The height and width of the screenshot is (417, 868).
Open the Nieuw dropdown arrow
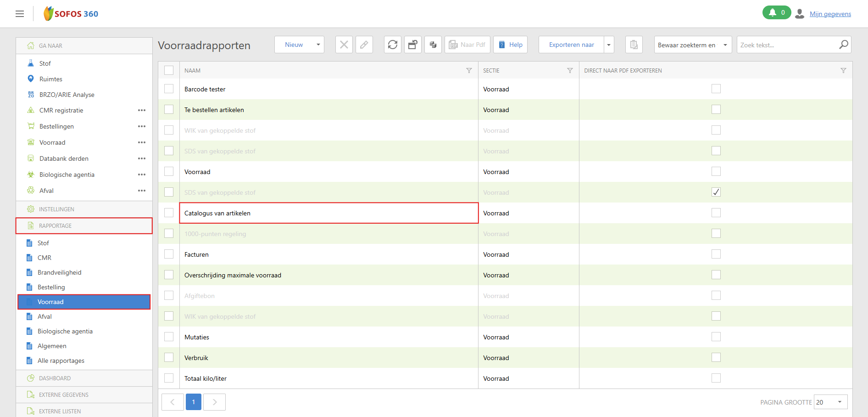[x=318, y=45]
